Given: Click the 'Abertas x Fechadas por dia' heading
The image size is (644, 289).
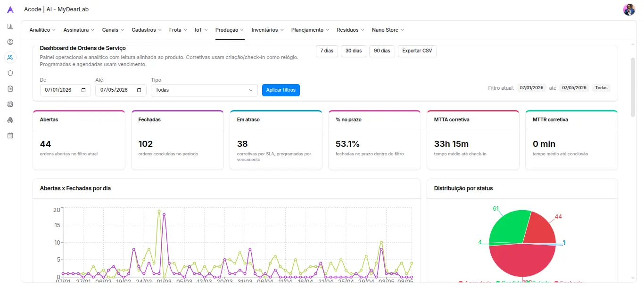Looking at the screenshot, I should pos(75,188).
